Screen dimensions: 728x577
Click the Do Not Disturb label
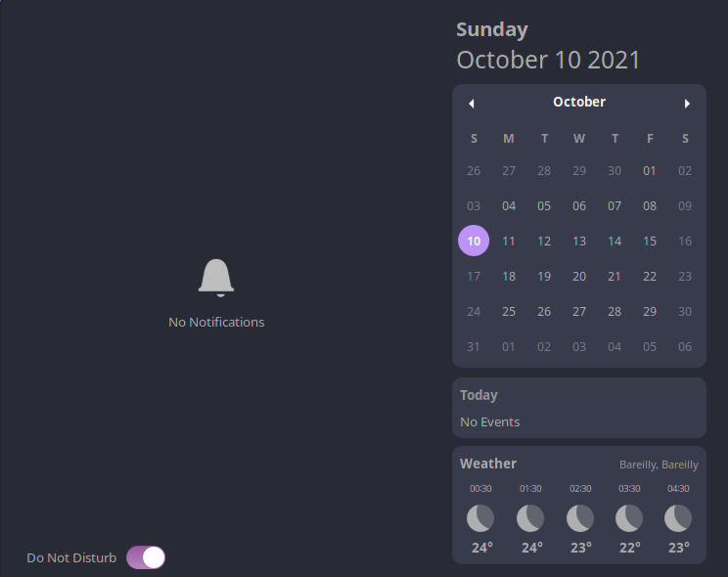pos(71,558)
